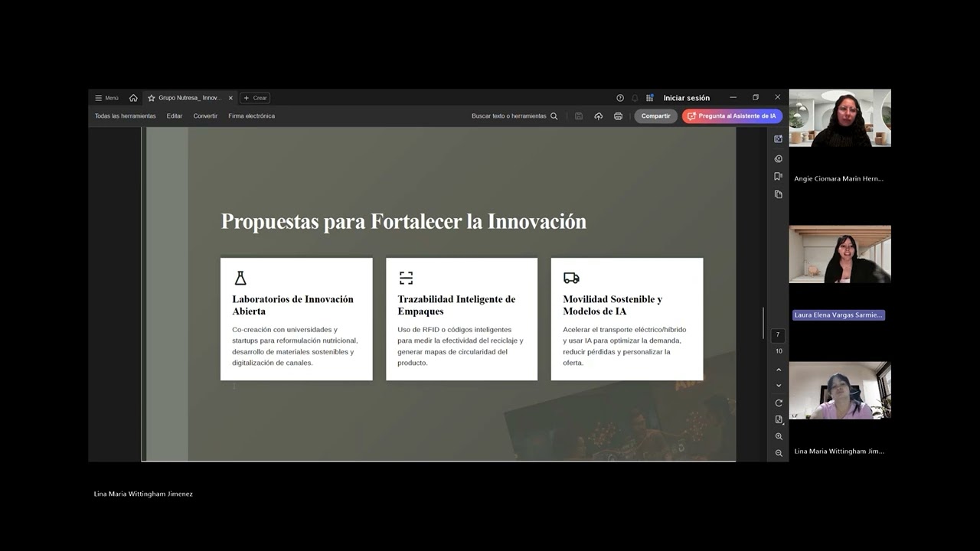Viewport: 980px width, 551px height.
Task: Open the bookmarks panel icon in sidebar
Action: pyautogui.click(x=779, y=177)
